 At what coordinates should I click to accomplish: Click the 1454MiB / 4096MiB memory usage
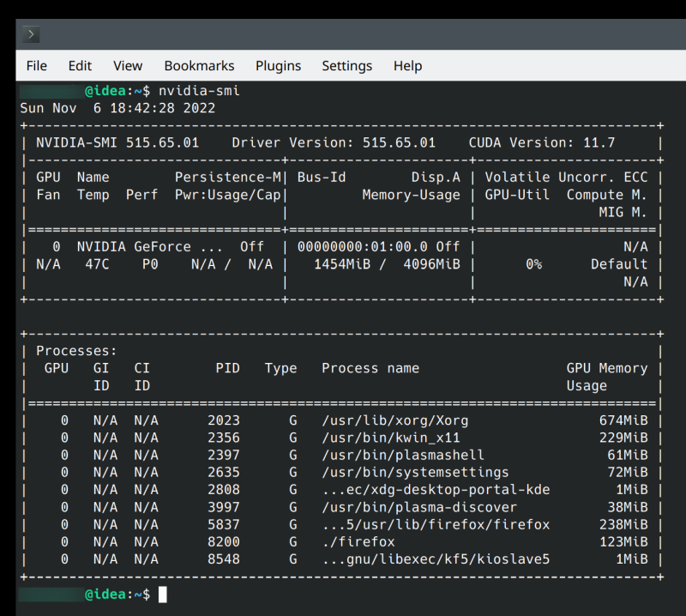click(x=387, y=264)
